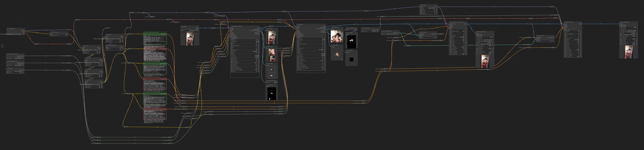
Task: Click the collapse dot on HandDetailer (FaceDetailer) node
Action: [x=231, y=26]
